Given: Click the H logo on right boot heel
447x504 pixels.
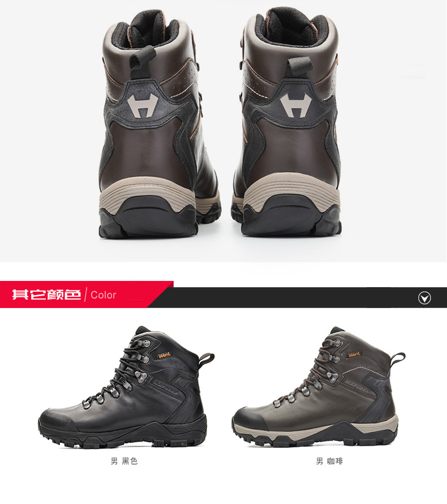Looking at the screenshot, I should coord(296,105).
